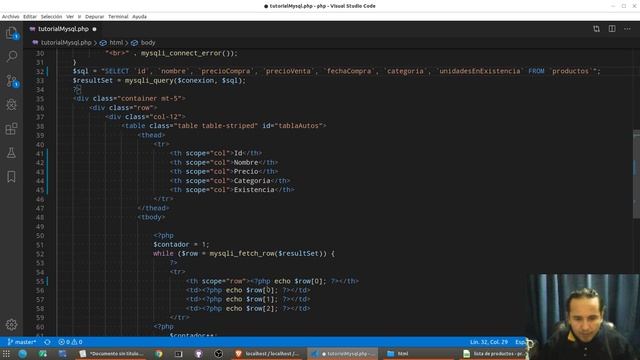Viewport: 640px width, 360px height.
Task: Click the compare changes icon in editor toolbar
Action: [596, 29]
